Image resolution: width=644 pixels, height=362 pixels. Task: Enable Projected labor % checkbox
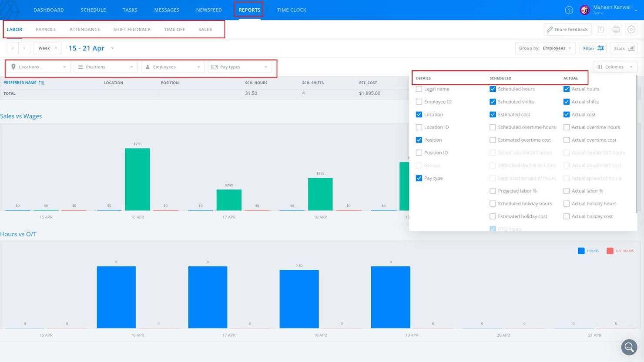point(493,191)
